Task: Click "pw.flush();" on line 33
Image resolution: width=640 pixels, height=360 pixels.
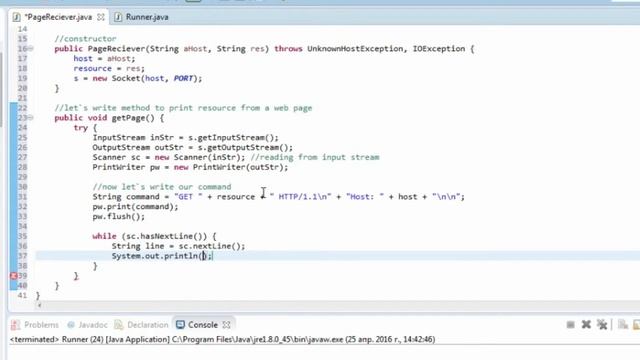Action: pyautogui.click(x=118, y=216)
